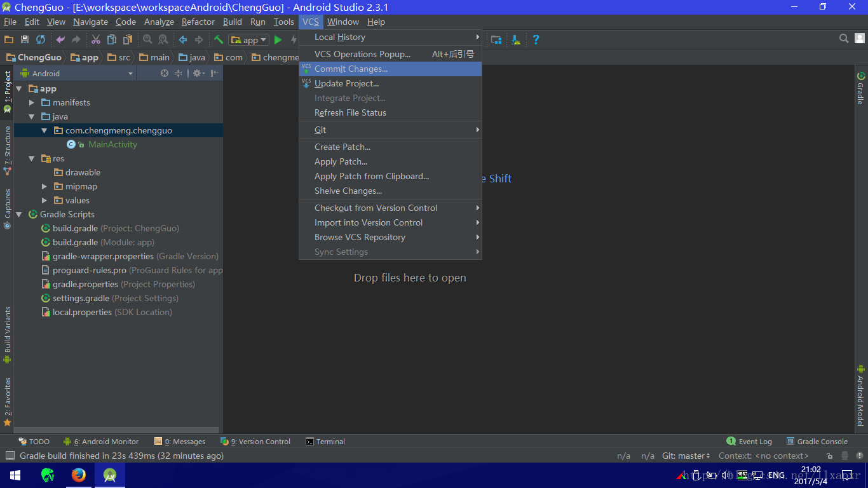Click the Collapse All icon in project panel
Image resolution: width=868 pixels, height=488 pixels.
click(179, 73)
